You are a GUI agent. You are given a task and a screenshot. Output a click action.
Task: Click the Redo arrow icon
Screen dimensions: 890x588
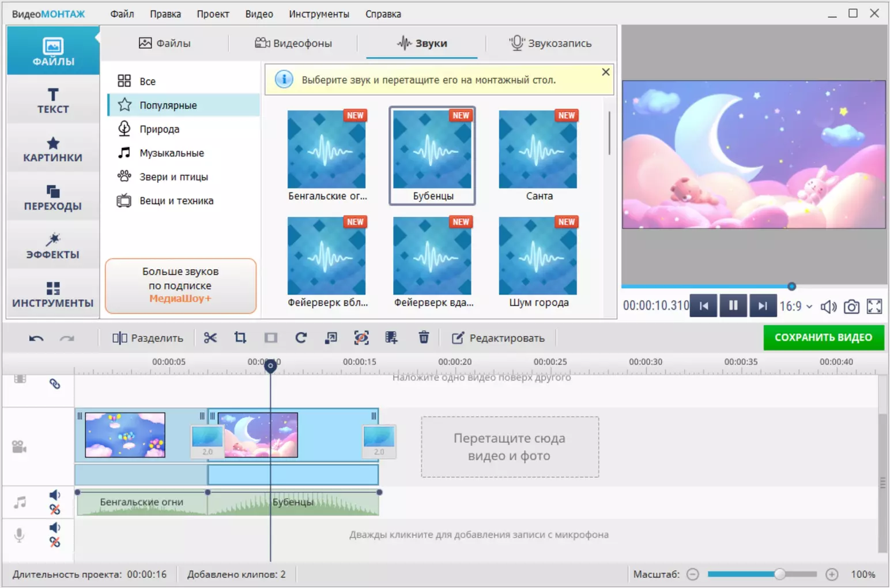tap(67, 338)
